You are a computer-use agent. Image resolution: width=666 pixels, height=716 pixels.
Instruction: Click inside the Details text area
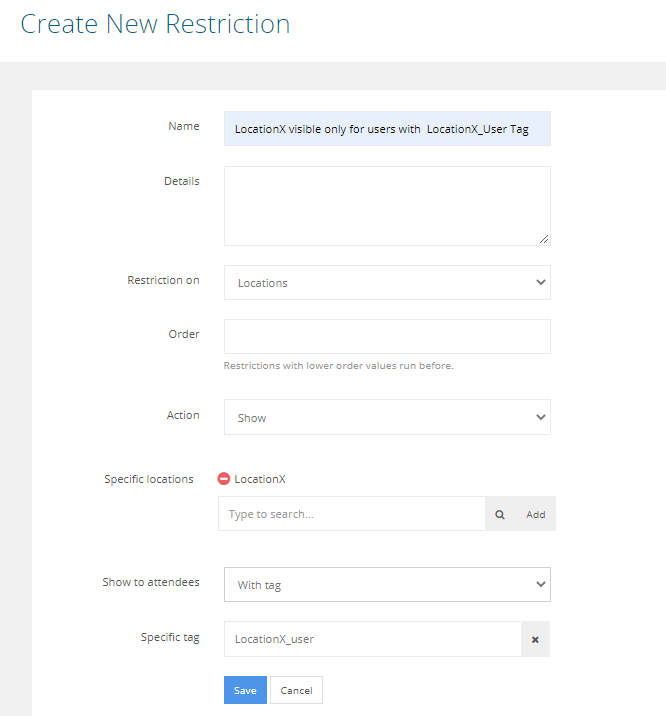point(387,205)
